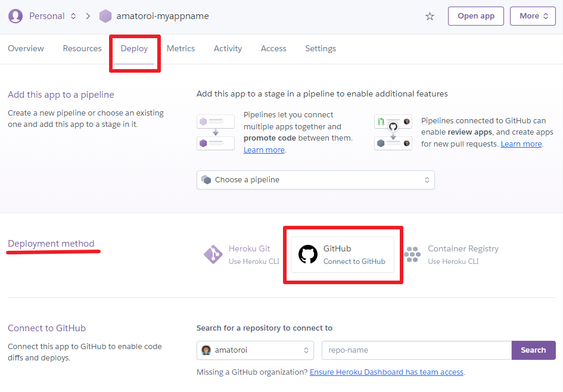Open the Access tab
The image size is (563, 392).
(x=273, y=48)
